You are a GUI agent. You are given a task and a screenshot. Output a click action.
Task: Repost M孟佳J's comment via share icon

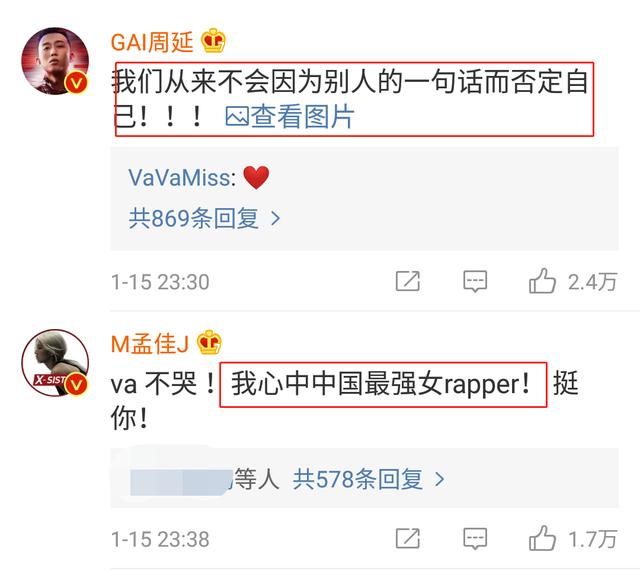[408, 538]
